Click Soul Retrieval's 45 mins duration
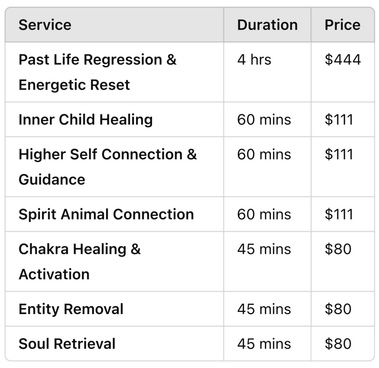This screenshot has width=379, height=368. click(264, 344)
